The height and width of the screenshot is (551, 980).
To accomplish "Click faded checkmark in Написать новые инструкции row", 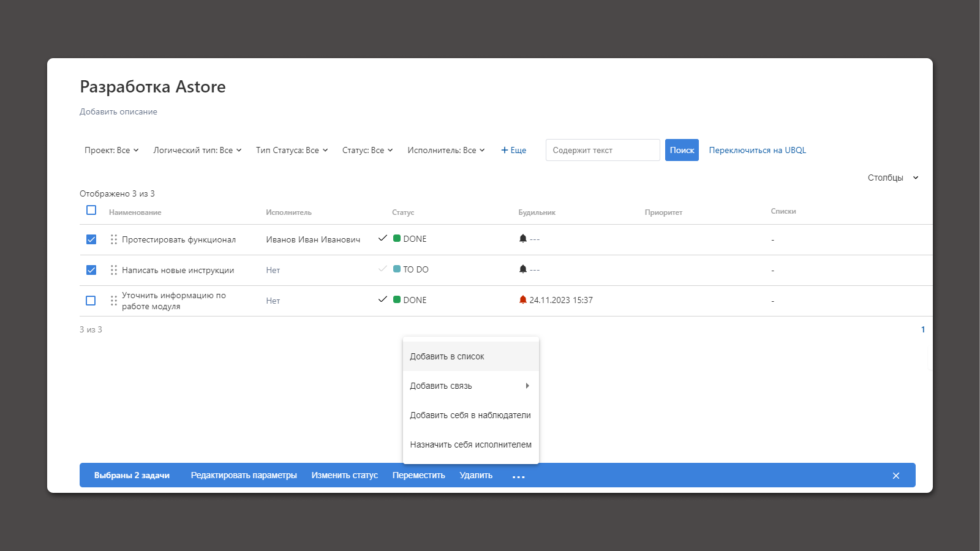I will [x=383, y=269].
